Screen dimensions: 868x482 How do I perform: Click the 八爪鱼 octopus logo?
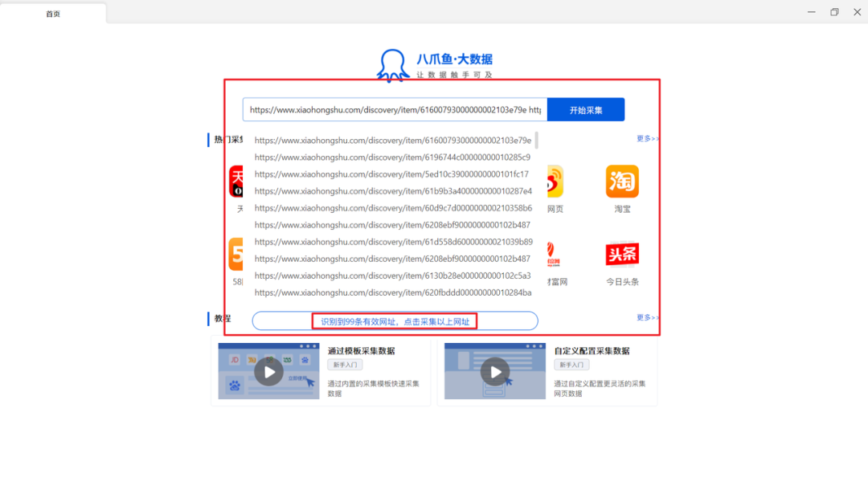pyautogui.click(x=392, y=66)
